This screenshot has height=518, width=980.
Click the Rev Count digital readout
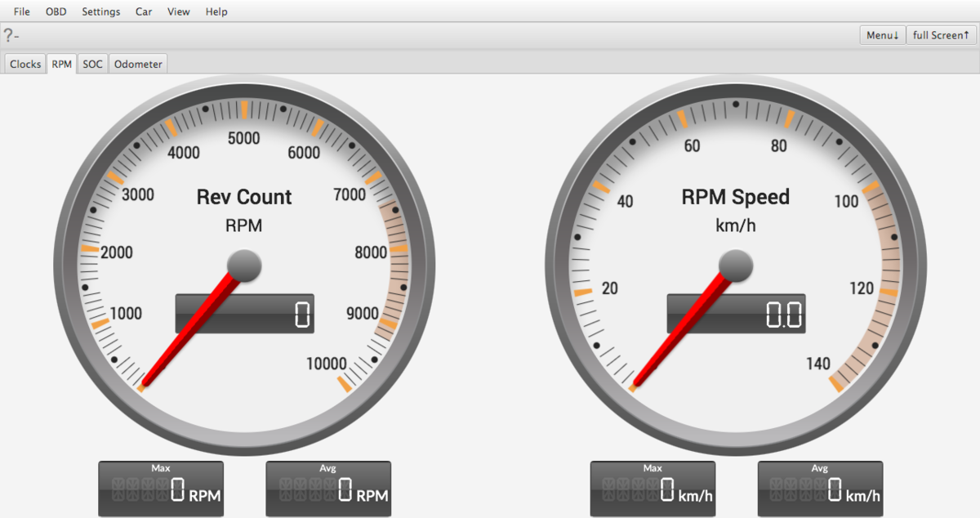point(245,314)
